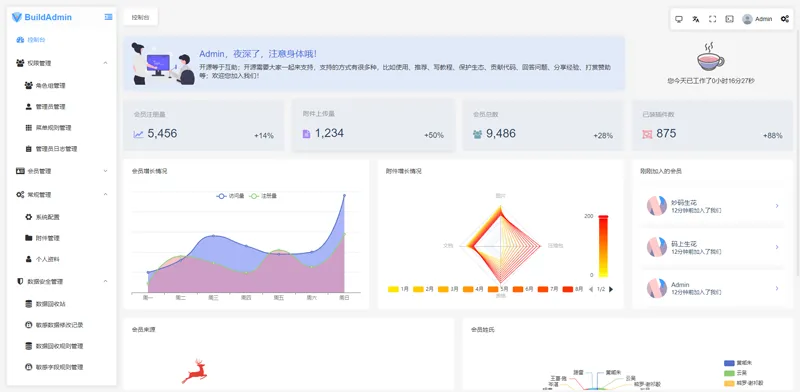Click the 会员总数 value 9,486
Image resolution: width=800 pixels, height=392 pixels.
pyautogui.click(x=501, y=134)
